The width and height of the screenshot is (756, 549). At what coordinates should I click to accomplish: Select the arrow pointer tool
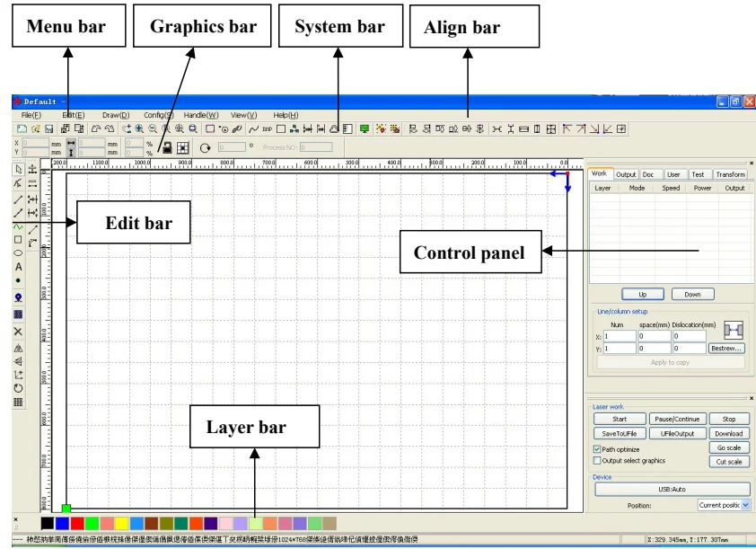pyautogui.click(x=18, y=169)
